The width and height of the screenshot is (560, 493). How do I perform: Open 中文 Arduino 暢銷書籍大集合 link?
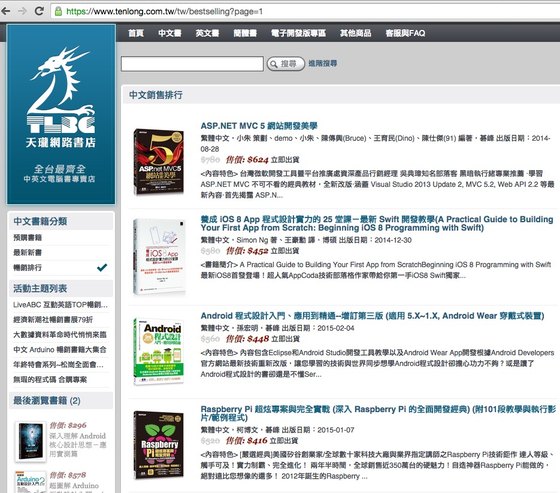pos(60,350)
